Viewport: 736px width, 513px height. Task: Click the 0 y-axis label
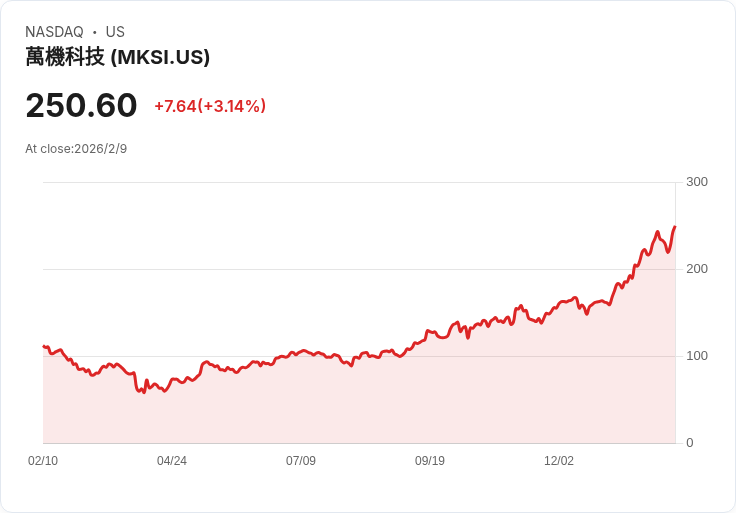coord(689,443)
